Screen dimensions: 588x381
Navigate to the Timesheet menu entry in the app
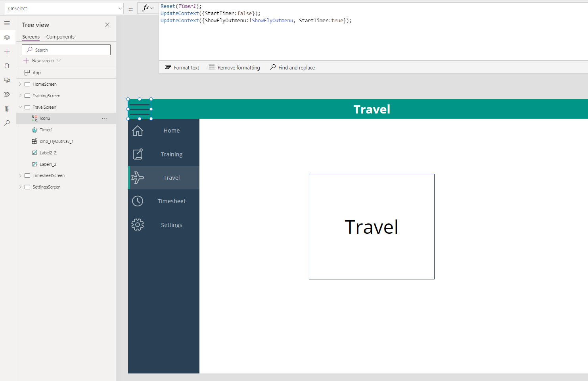pos(171,201)
